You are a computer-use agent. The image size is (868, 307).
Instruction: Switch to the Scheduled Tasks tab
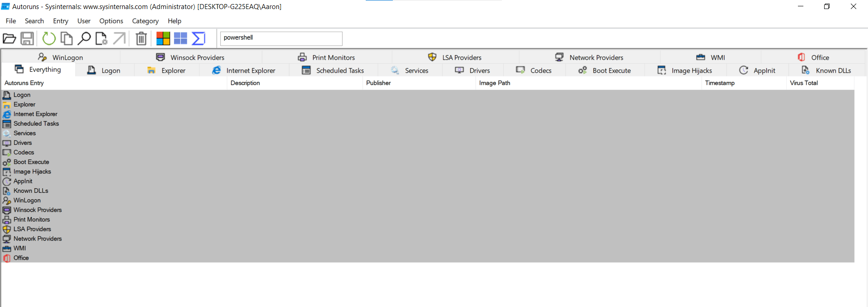(x=333, y=70)
